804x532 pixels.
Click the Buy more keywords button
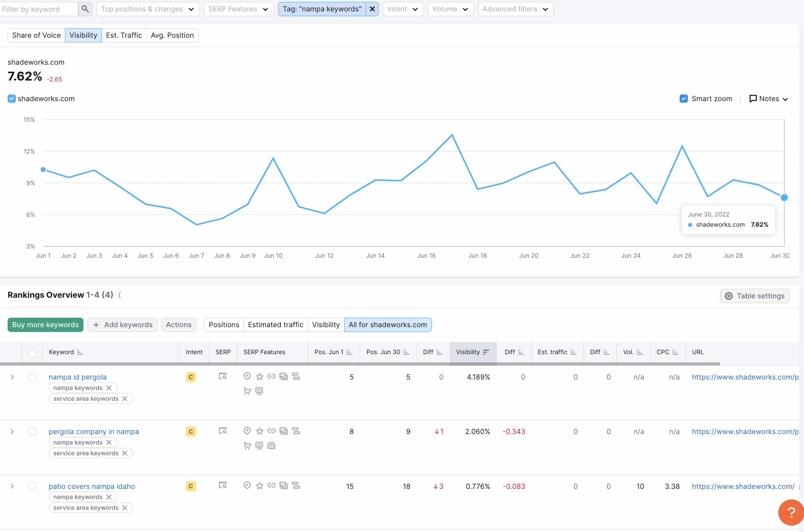click(45, 325)
